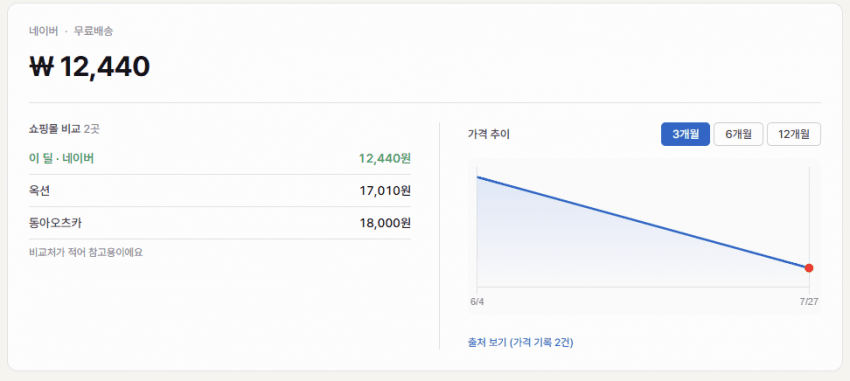Select the 이 딜 · 네이버 comparison row
Screen dimensions: 850x381
(x=220, y=159)
